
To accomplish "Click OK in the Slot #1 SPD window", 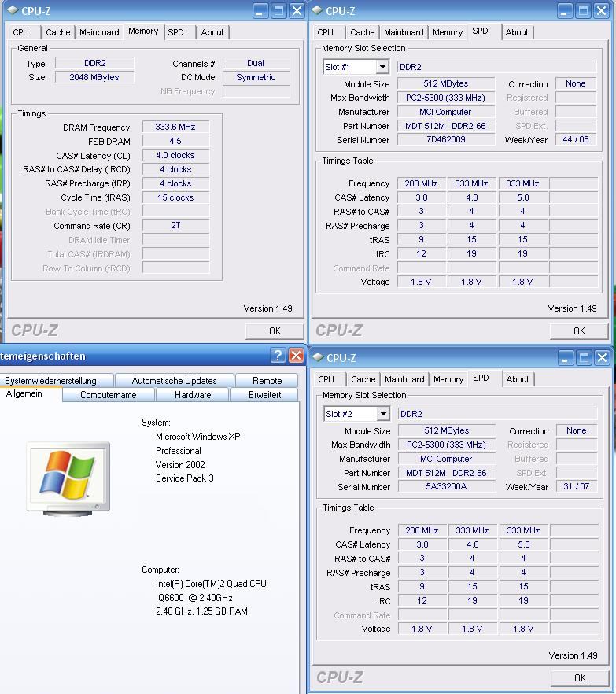I will (579, 331).
